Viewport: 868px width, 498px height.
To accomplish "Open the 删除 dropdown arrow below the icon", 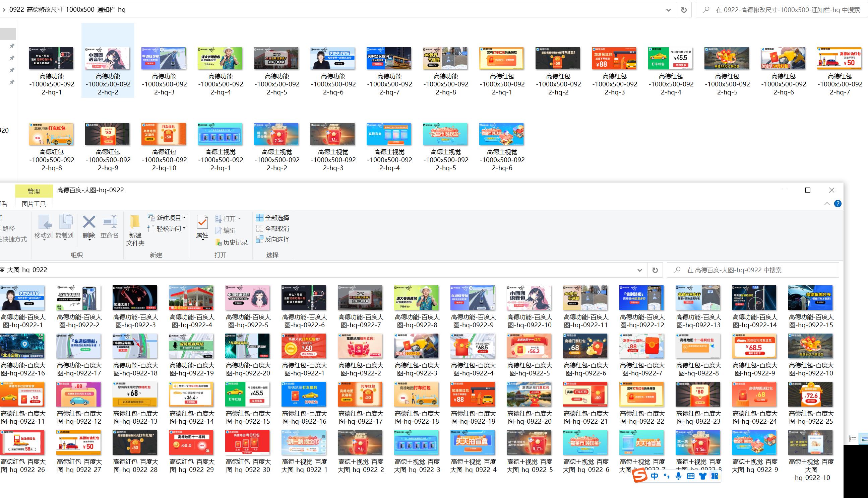I will click(89, 240).
